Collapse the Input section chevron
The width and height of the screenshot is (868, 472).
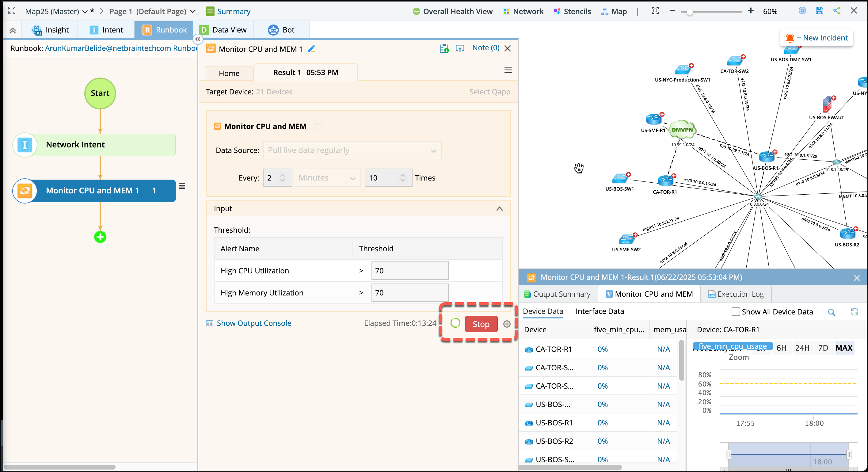tap(499, 209)
